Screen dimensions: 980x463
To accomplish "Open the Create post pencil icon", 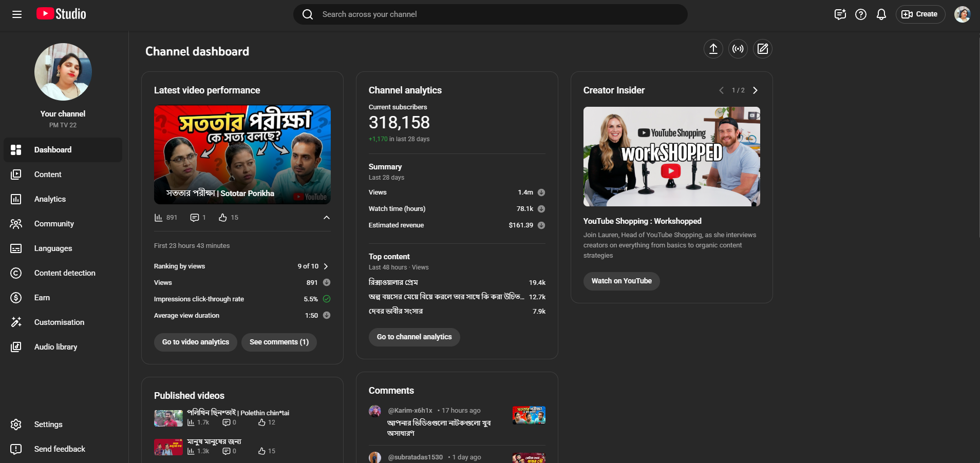I will pyautogui.click(x=763, y=49).
